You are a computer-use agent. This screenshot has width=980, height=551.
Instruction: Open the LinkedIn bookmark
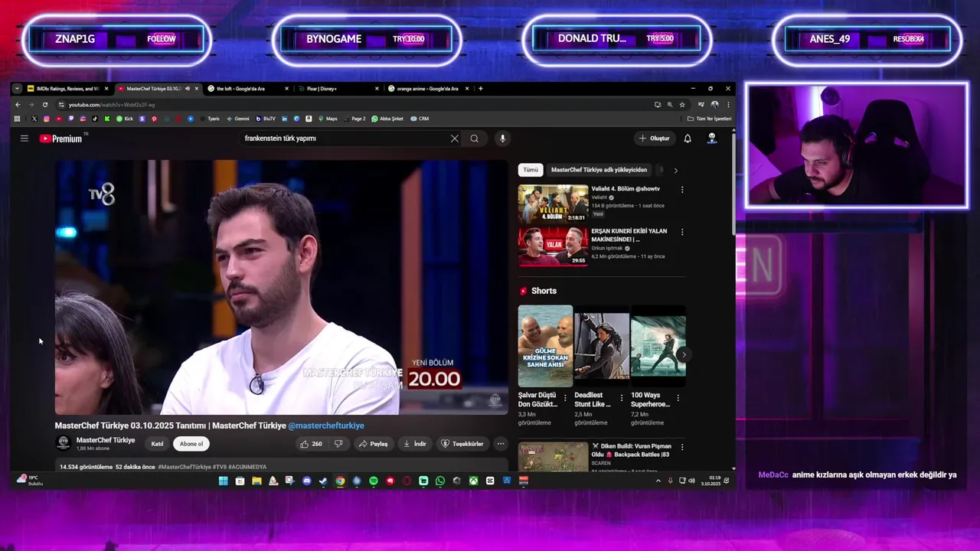(x=284, y=119)
